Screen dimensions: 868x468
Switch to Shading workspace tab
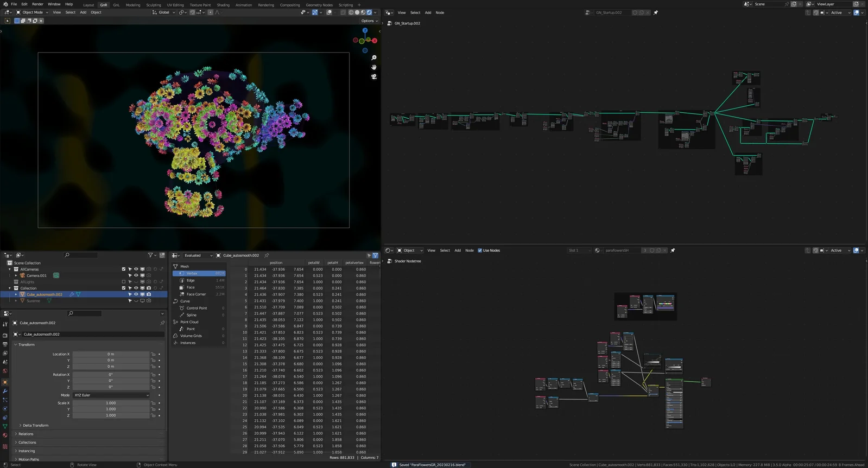click(x=223, y=5)
